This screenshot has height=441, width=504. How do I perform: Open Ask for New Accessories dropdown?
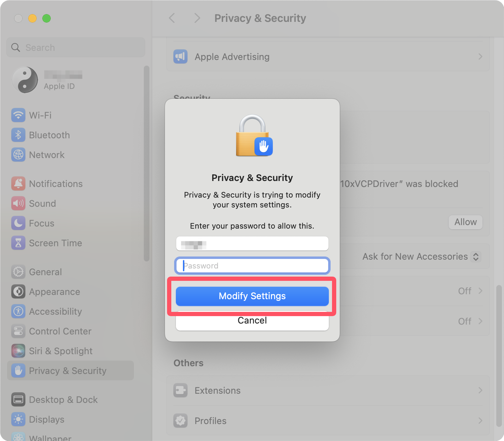421,256
